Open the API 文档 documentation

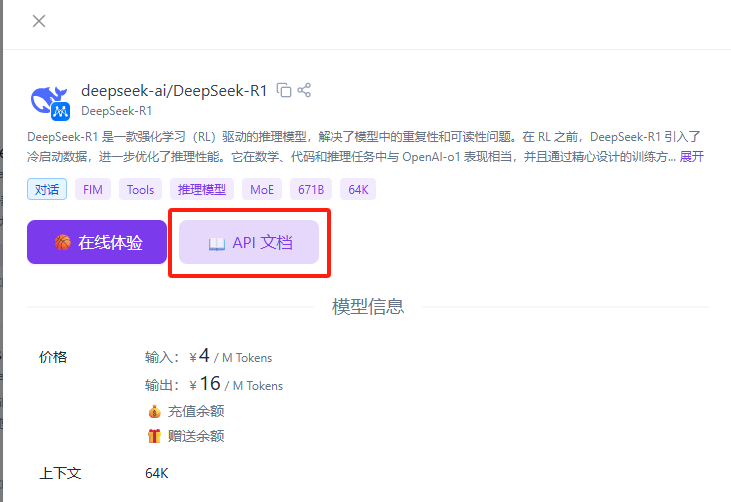[249, 242]
